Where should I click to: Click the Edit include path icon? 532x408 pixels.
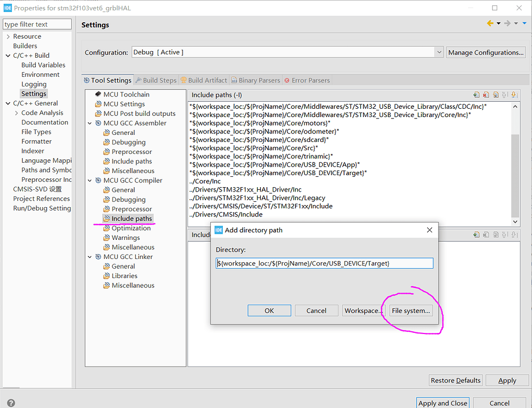click(x=495, y=95)
